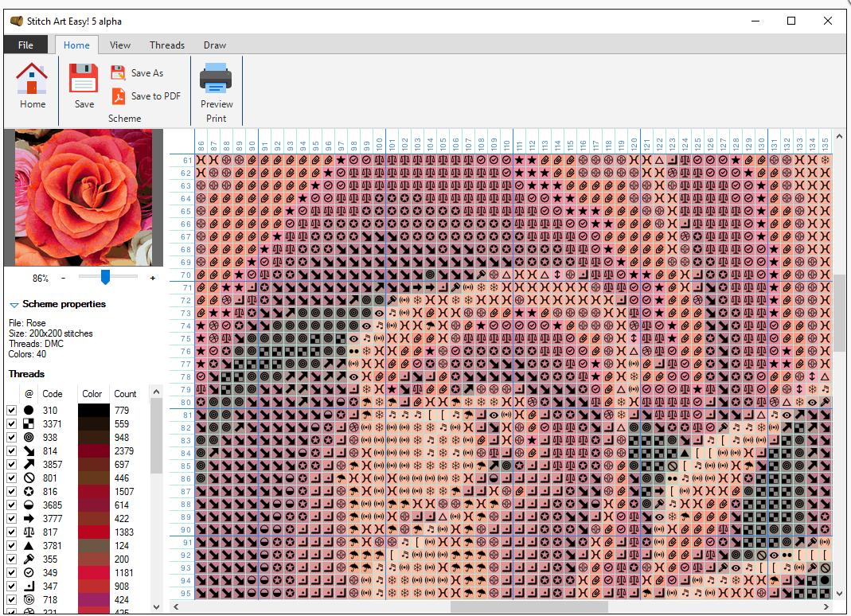Click chart horizontal scroll right arrow
The image size is (851, 616).
tap(826, 606)
